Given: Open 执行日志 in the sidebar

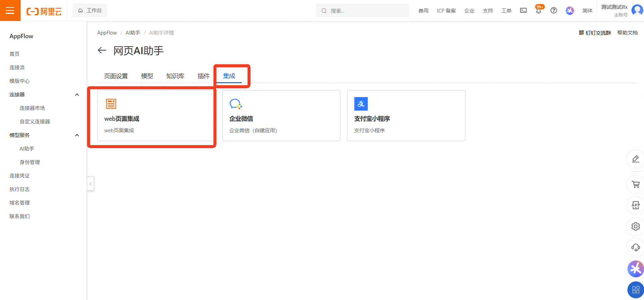Looking at the screenshot, I should click(20, 189).
